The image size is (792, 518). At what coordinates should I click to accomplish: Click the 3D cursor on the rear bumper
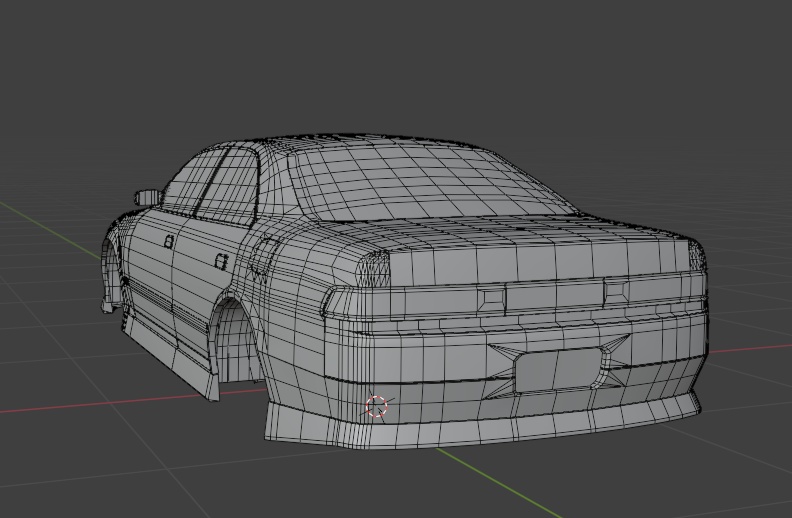tap(376, 406)
